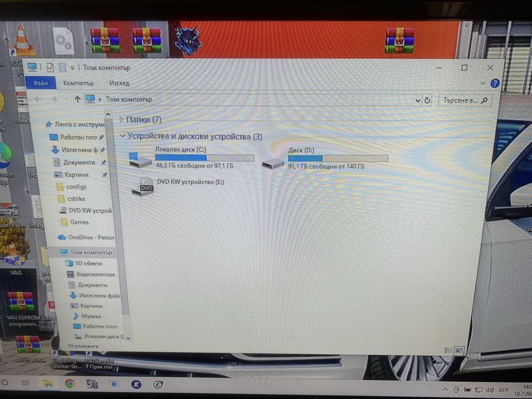Viewport: 532px width, 399px height.
Task: Click network icon in system tray
Action: [x=478, y=390]
